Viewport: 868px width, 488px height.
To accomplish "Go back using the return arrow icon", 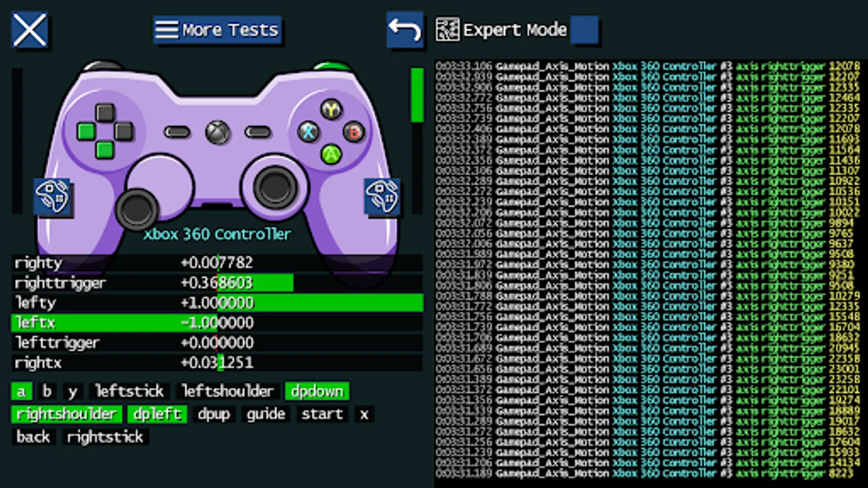I will 405,30.
